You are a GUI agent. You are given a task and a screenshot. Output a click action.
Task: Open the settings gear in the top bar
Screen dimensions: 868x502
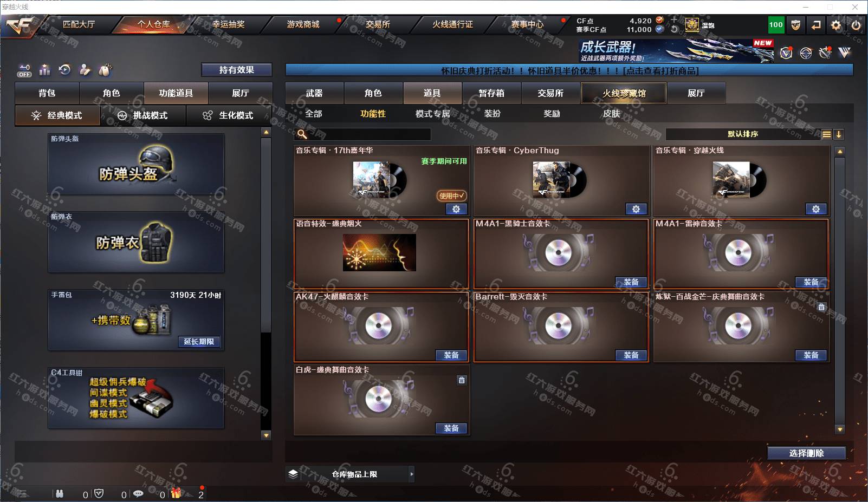pyautogui.click(x=836, y=25)
